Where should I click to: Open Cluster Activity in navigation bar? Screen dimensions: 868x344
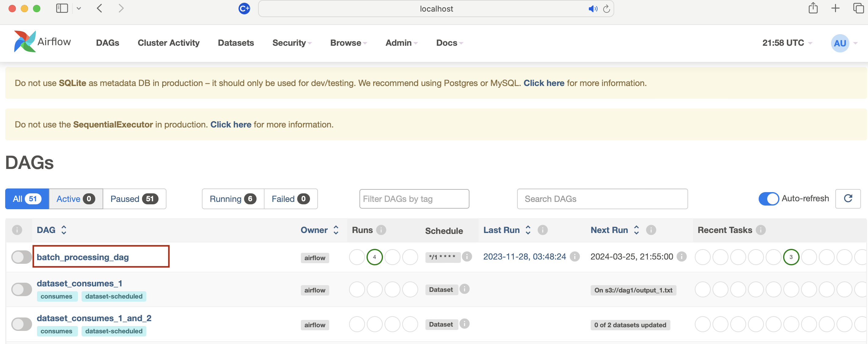(169, 43)
